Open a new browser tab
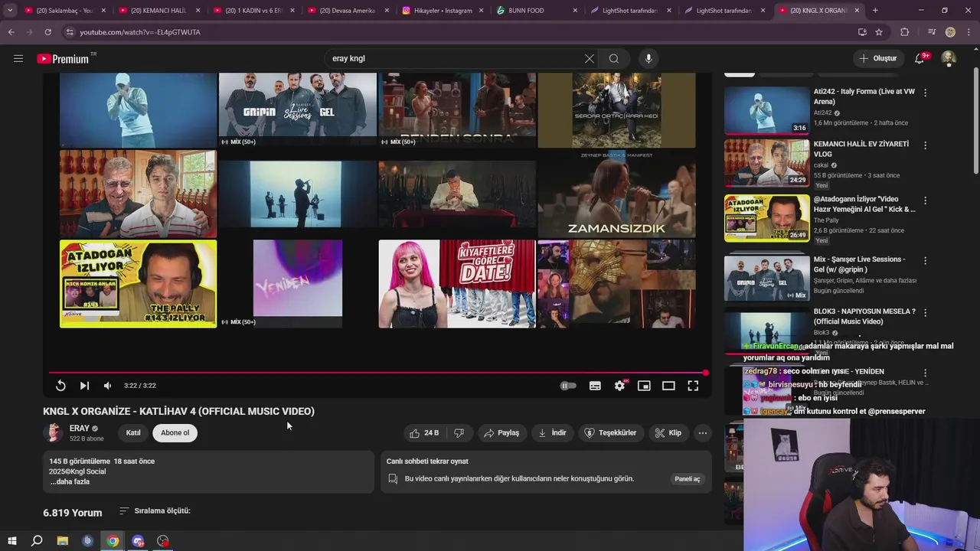The width and height of the screenshot is (980, 551). tap(875, 11)
